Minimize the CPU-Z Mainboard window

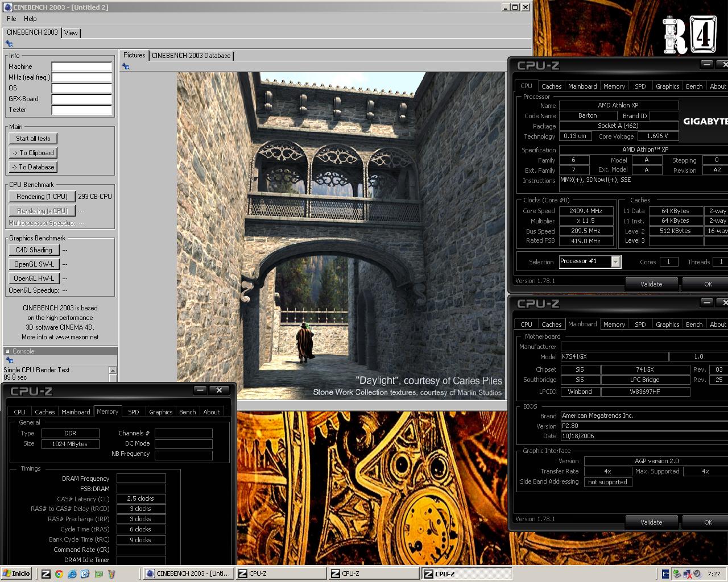pyautogui.click(x=706, y=302)
